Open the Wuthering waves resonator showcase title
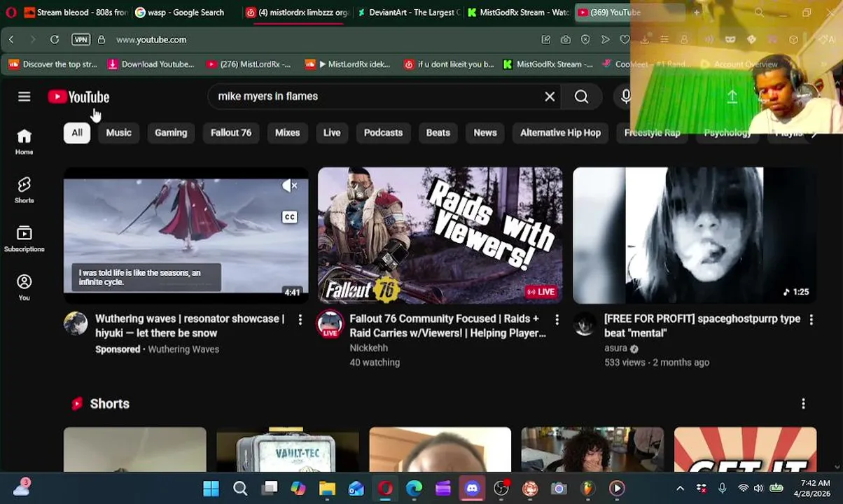Viewport: 843px width, 504px height. [x=190, y=325]
